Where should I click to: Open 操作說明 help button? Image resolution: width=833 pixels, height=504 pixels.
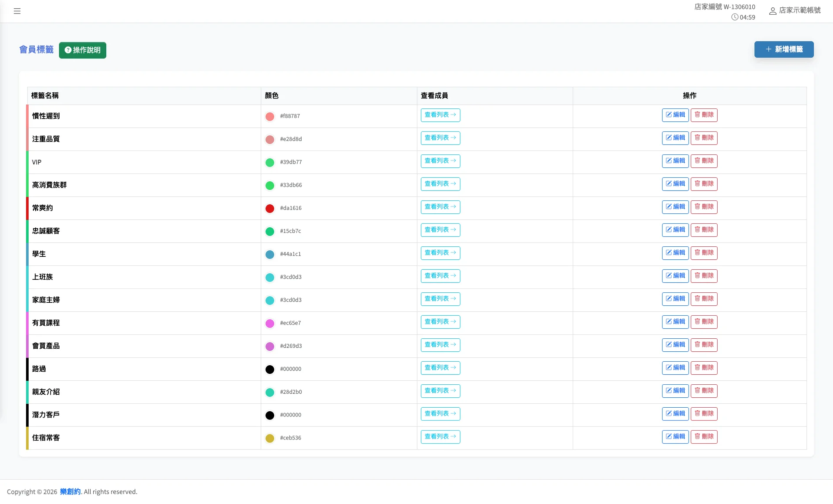pyautogui.click(x=82, y=50)
